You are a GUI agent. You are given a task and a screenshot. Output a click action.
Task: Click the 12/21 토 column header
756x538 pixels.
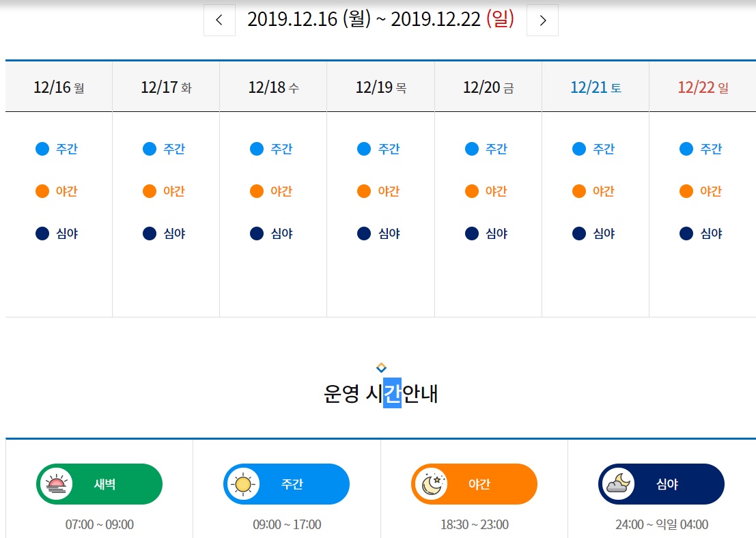pos(596,87)
